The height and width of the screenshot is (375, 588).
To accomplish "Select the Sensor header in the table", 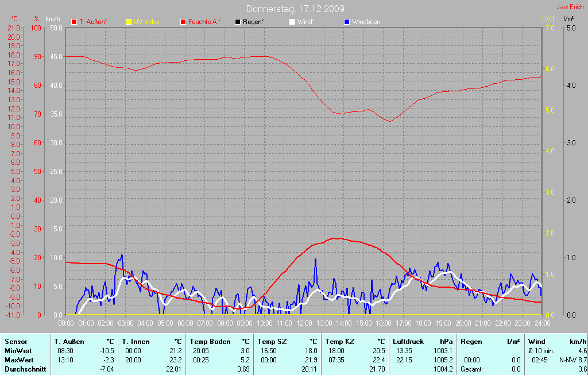I will pyautogui.click(x=16, y=342).
